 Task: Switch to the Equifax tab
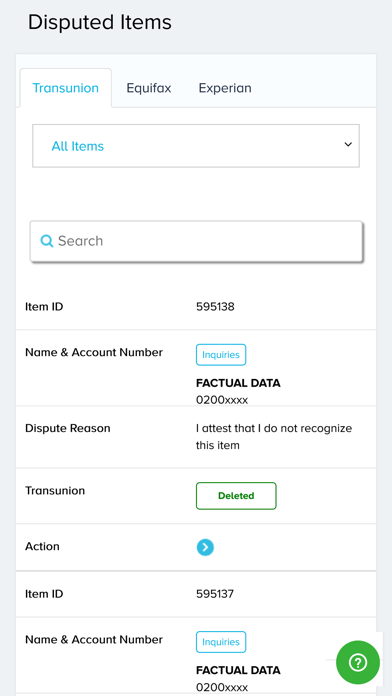click(x=149, y=88)
